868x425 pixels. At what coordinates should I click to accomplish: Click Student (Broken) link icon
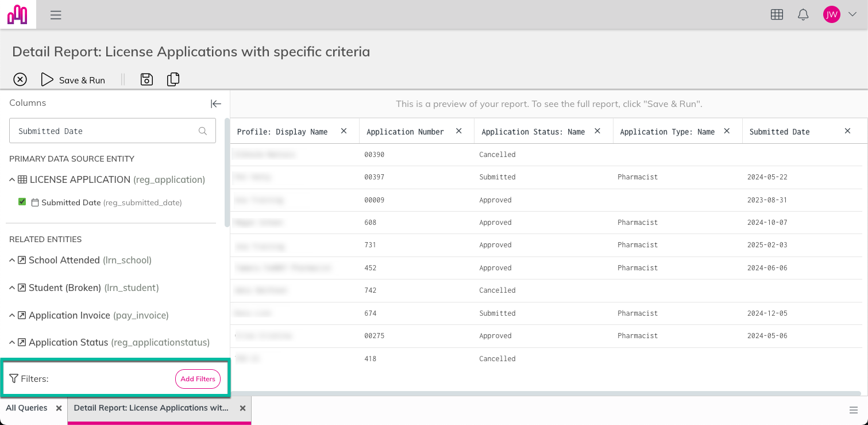[22, 288]
